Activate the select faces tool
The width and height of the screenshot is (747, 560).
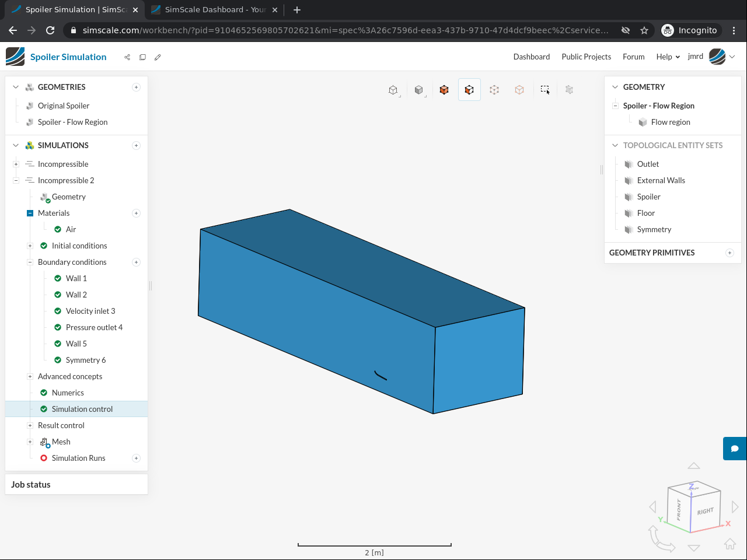(x=469, y=90)
